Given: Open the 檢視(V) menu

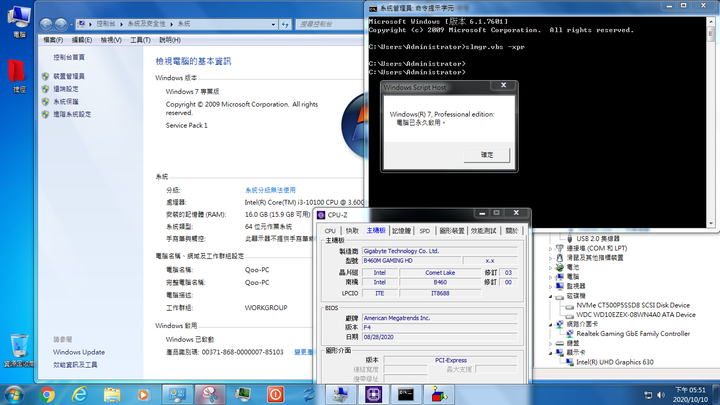Looking at the screenshot, I should (x=111, y=40).
